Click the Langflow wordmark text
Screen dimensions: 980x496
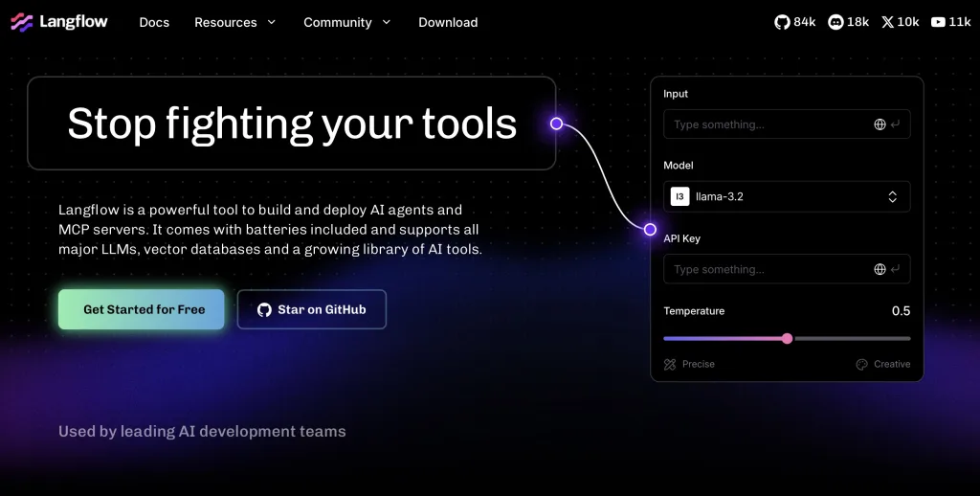pyautogui.click(x=73, y=22)
